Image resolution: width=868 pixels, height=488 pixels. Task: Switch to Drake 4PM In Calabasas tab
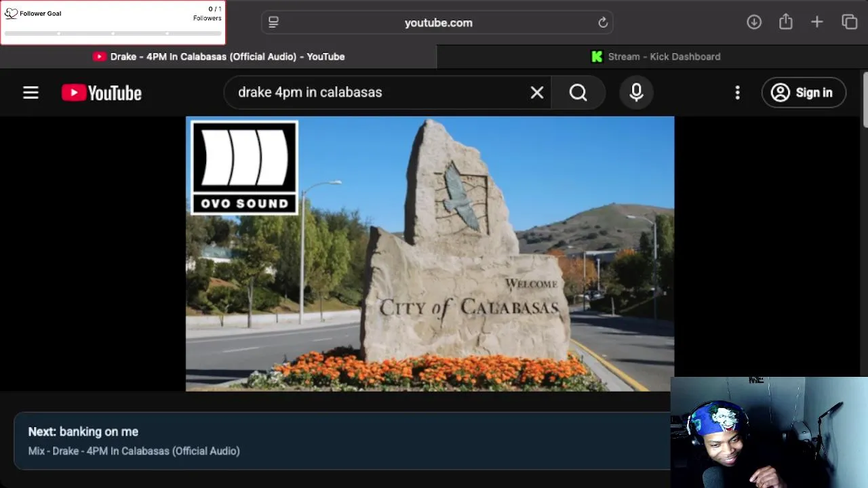pyautogui.click(x=218, y=57)
